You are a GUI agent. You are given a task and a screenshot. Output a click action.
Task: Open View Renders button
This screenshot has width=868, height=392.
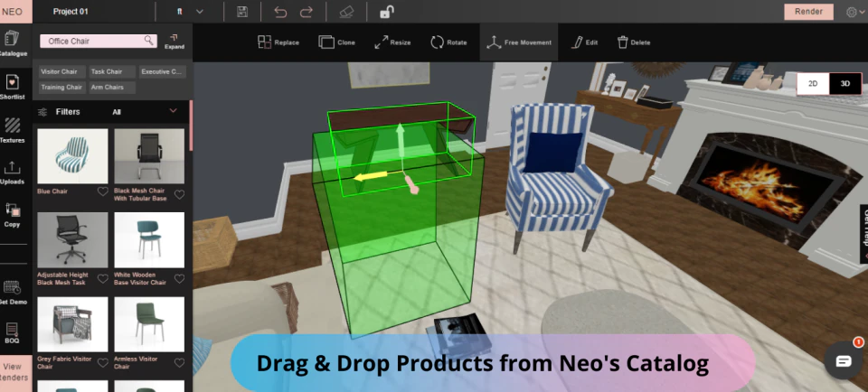14,372
